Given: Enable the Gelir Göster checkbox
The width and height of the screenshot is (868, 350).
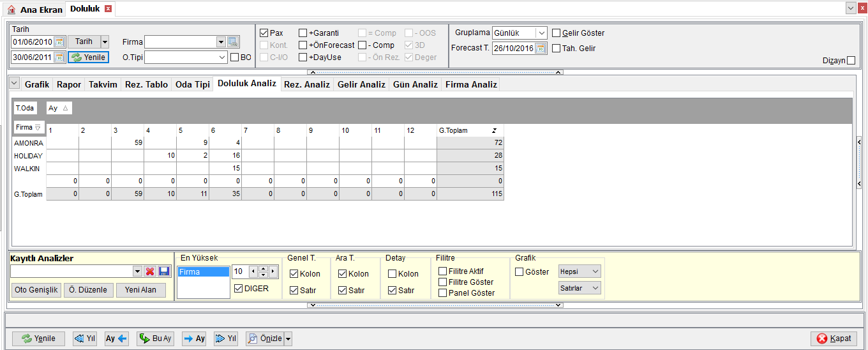Looking at the screenshot, I should click(557, 33).
